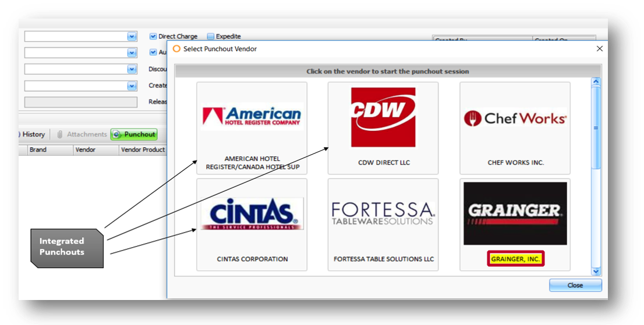Image resolution: width=644 pixels, height=325 pixels.
Task: Start American Hotel Register punchout session
Action: pos(252,128)
